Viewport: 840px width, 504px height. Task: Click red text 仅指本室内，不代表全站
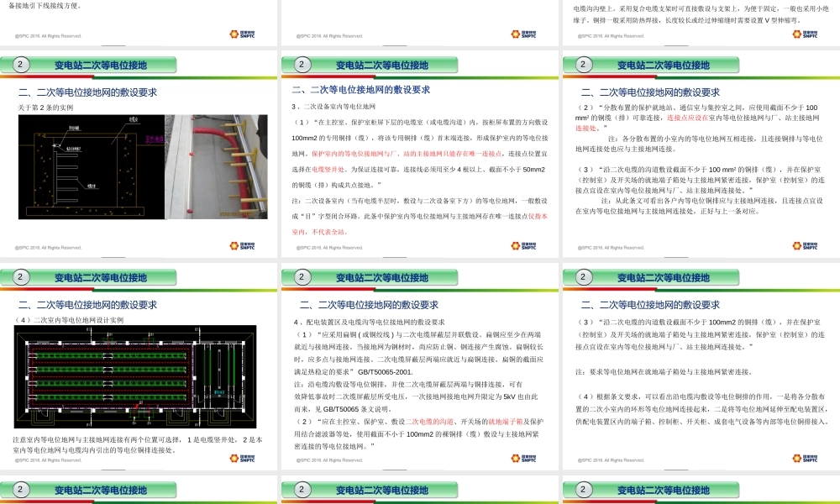pos(419,224)
